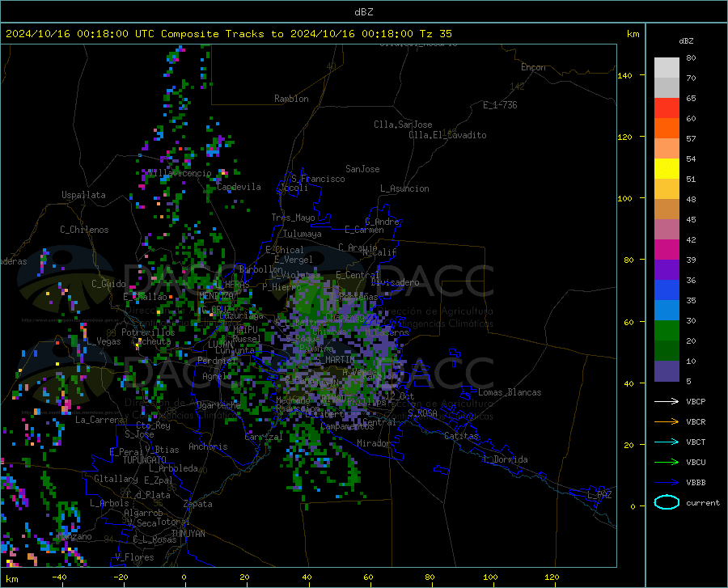Click the Capdevila place label
This screenshot has height=588, width=728.
point(239,187)
